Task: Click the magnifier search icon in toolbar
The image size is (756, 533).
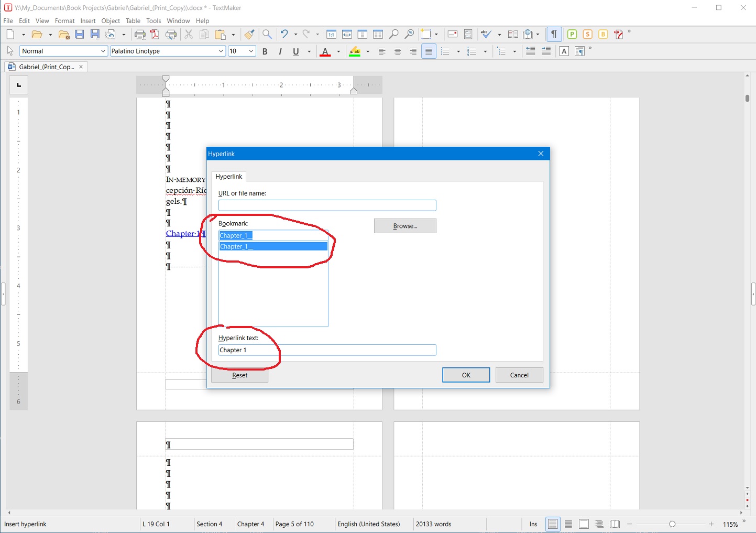Action: 267,35
